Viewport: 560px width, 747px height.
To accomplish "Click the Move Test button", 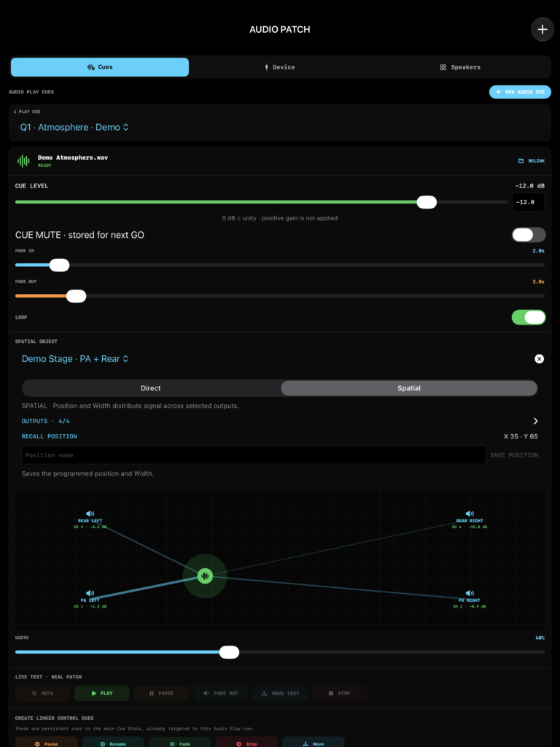I will [280, 693].
